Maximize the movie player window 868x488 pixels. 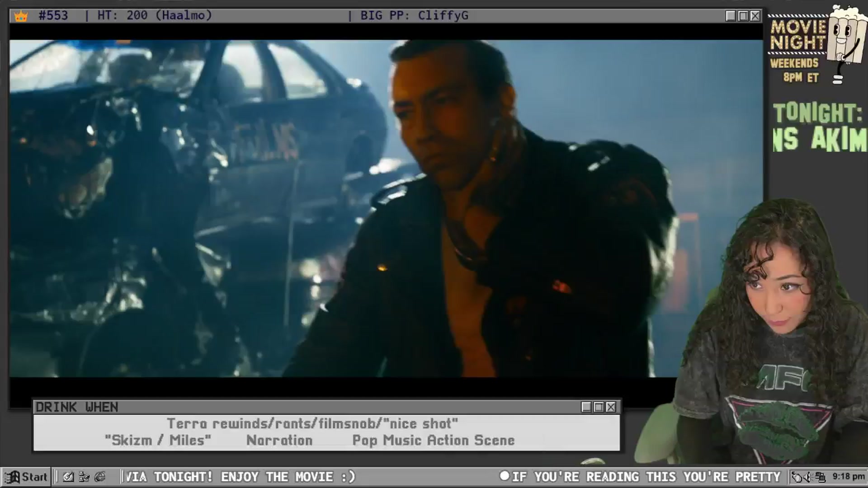(743, 16)
